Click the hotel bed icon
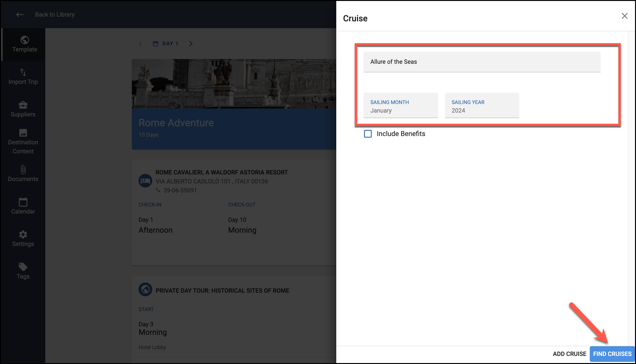This screenshot has width=636, height=364. click(145, 181)
